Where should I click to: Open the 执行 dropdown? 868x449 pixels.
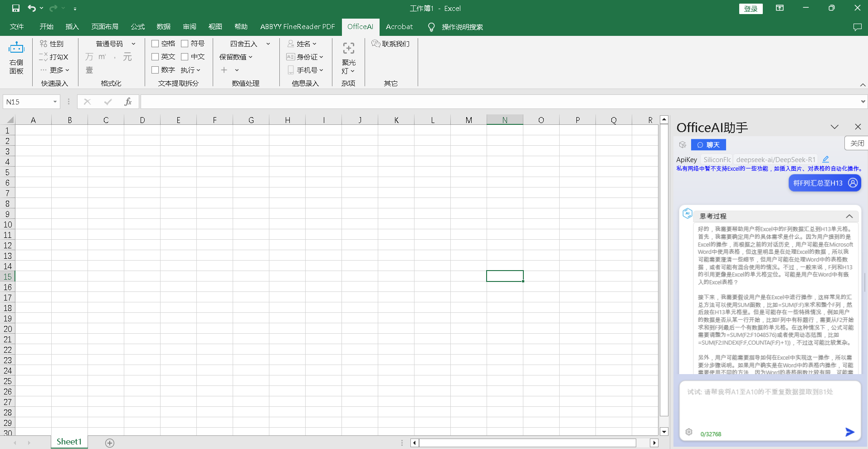pos(190,70)
